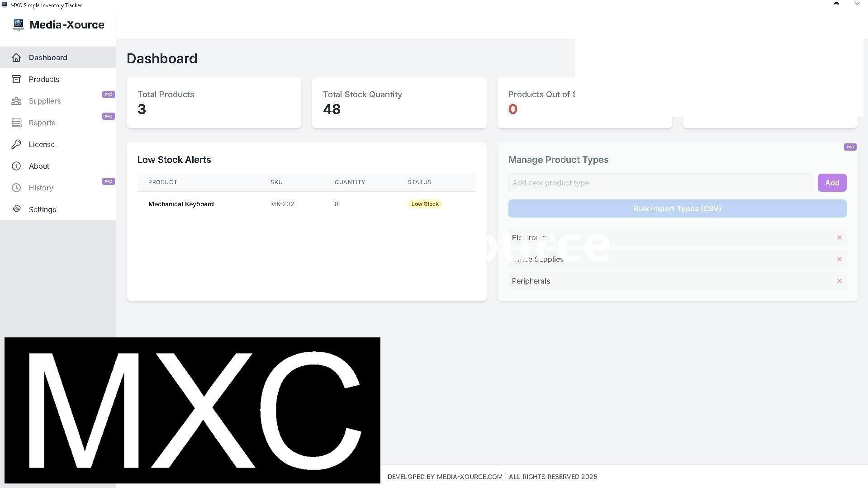The height and width of the screenshot is (488, 868).
Task: Click the History clock icon
Action: (x=16, y=188)
